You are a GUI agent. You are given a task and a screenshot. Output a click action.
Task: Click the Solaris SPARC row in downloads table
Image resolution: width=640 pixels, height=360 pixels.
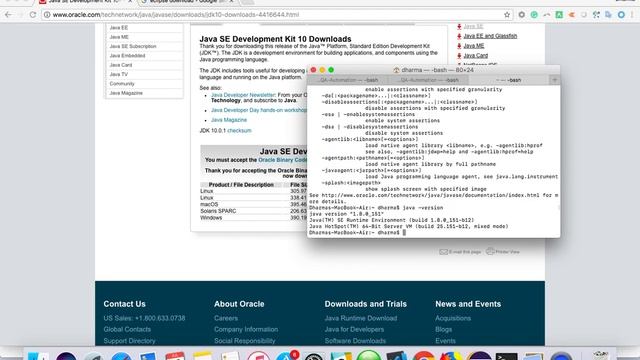pyautogui.click(x=253, y=211)
